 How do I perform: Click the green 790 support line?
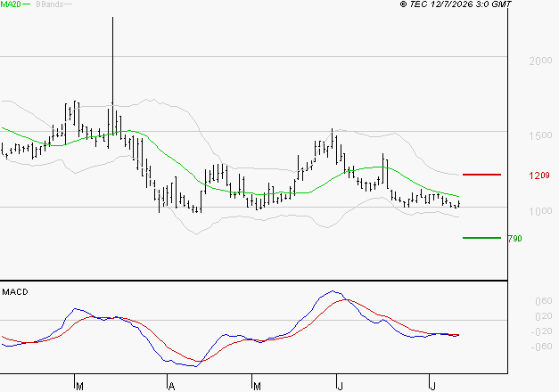pos(481,238)
